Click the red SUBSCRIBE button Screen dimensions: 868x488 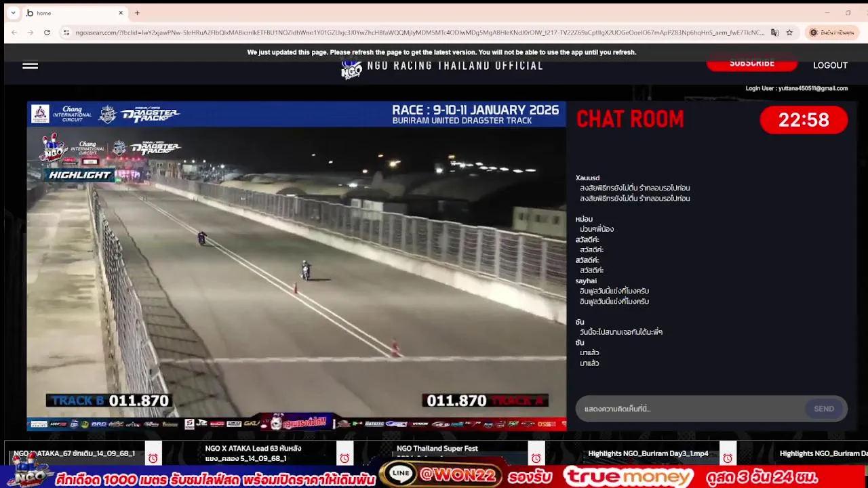point(751,64)
